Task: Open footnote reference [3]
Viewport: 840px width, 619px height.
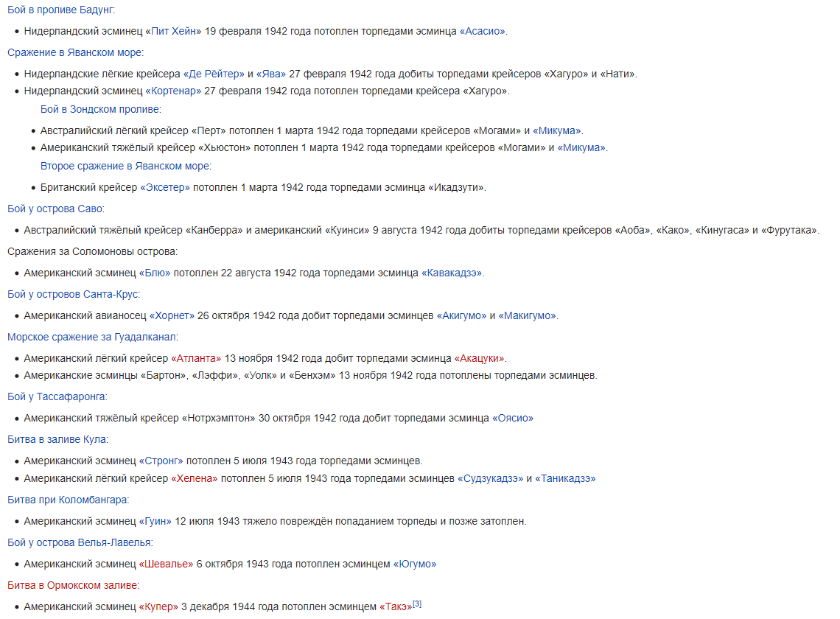Action: (x=417, y=604)
